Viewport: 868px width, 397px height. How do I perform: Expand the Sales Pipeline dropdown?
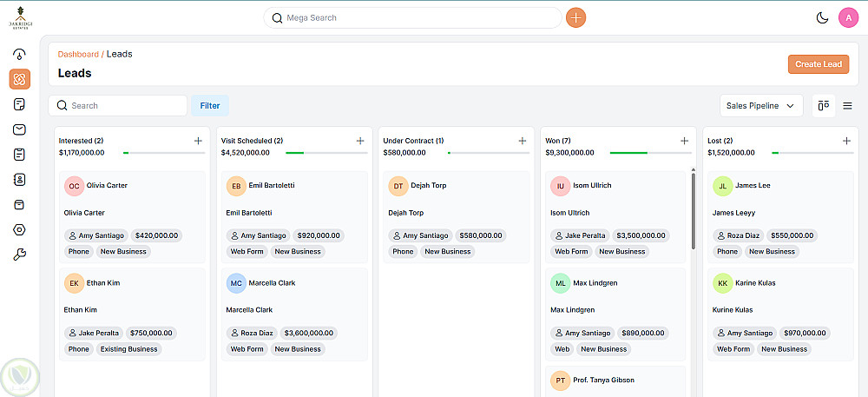tap(761, 106)
